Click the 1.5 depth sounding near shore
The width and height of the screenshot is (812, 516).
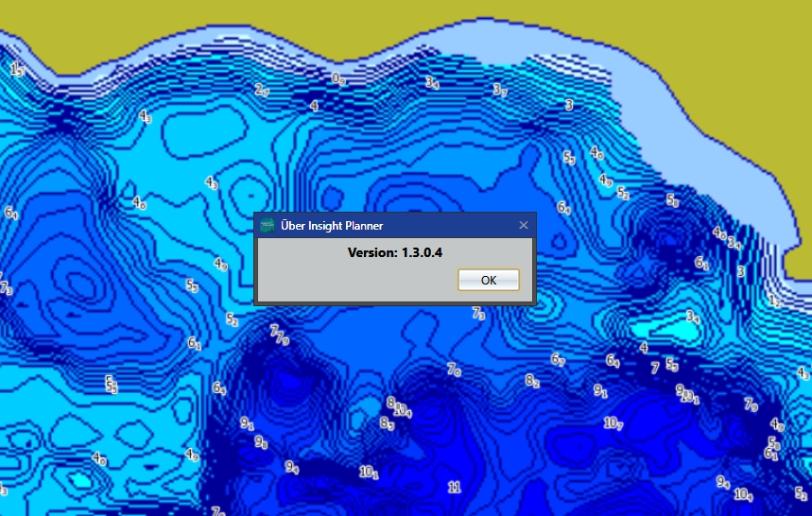(17, 69)
